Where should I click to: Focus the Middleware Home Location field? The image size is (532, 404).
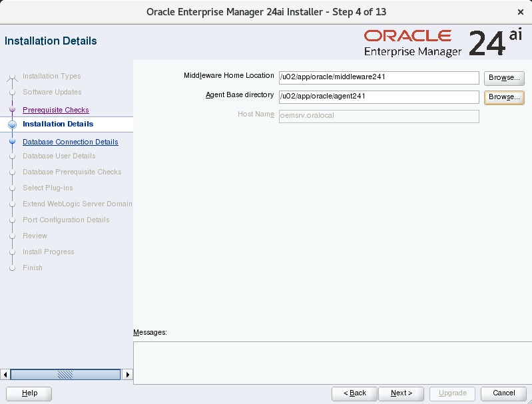pyautogui.click(x=378, y=78)
